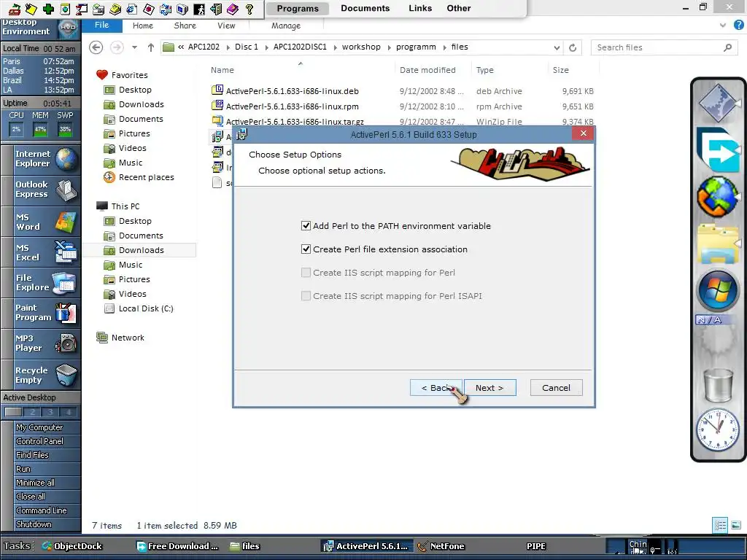
Task: Click the Recycle Empty launcher in the sidebar
Action: click(41, 376)
